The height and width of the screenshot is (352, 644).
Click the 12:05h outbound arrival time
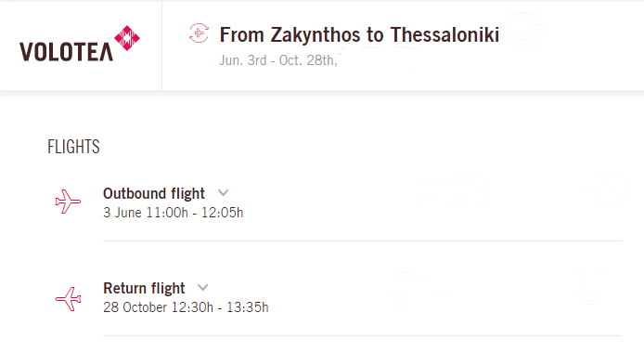(x=222, y=213)
